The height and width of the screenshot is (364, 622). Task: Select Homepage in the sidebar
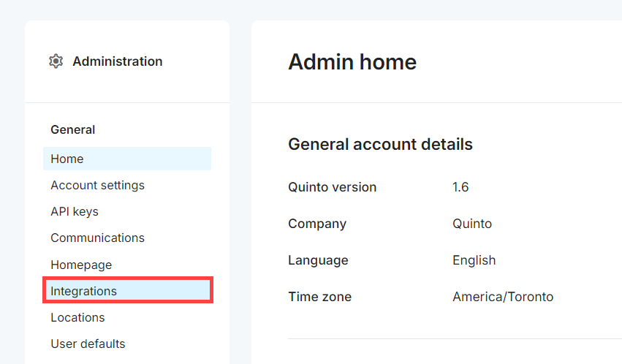81,265
